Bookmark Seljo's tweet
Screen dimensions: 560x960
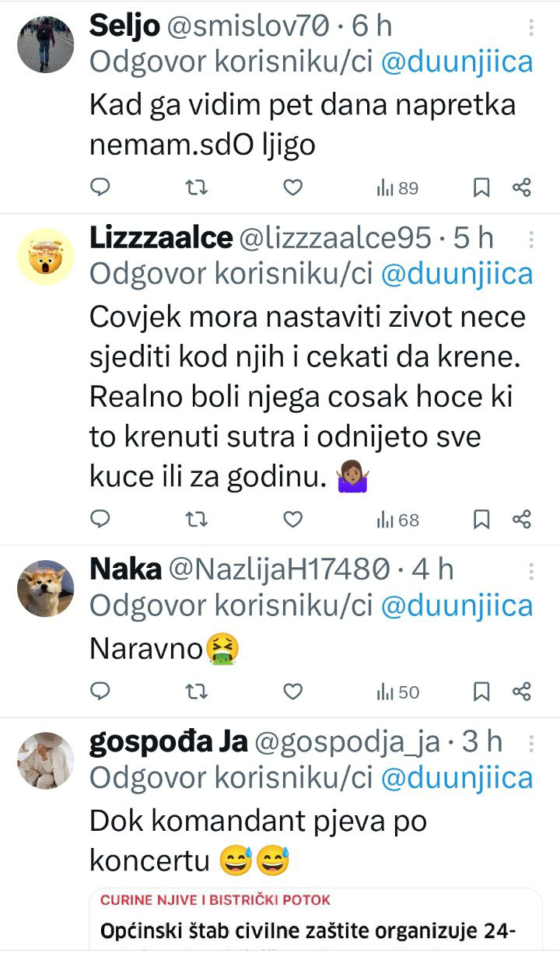[482, 187]
